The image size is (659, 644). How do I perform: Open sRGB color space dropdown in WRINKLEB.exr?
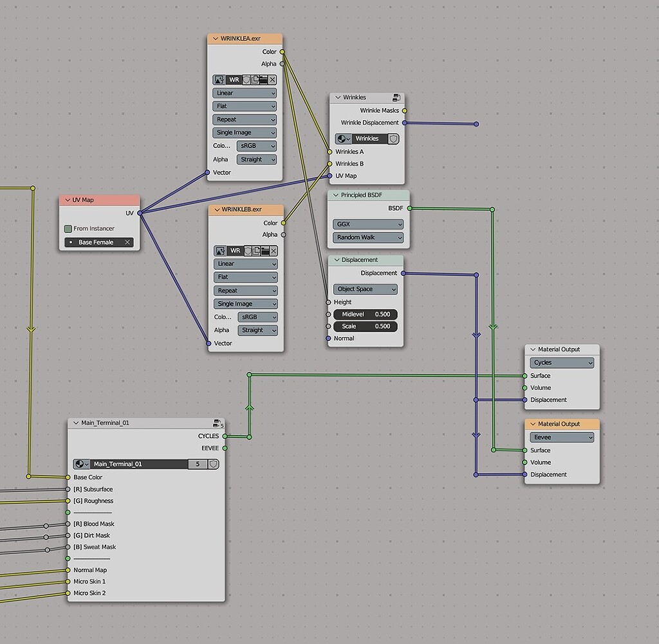(257, 317)
